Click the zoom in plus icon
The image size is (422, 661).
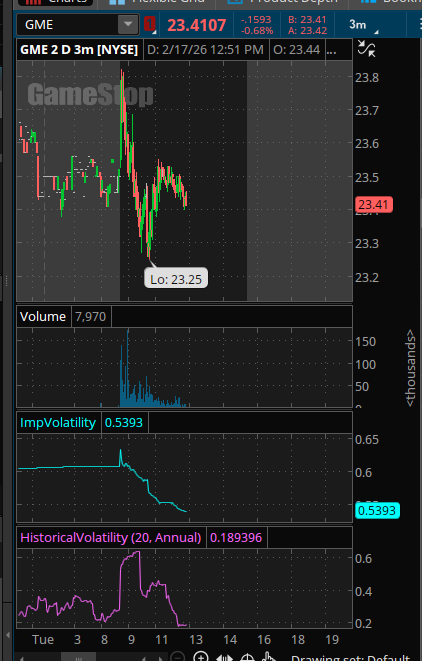point(201,657)
